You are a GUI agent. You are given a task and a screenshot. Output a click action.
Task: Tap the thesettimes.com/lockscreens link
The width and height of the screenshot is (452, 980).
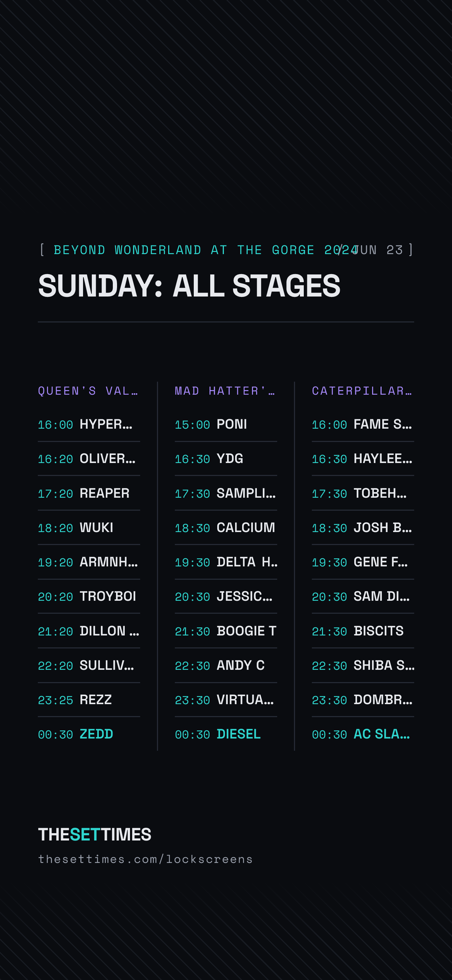click(x=145, y=859)
